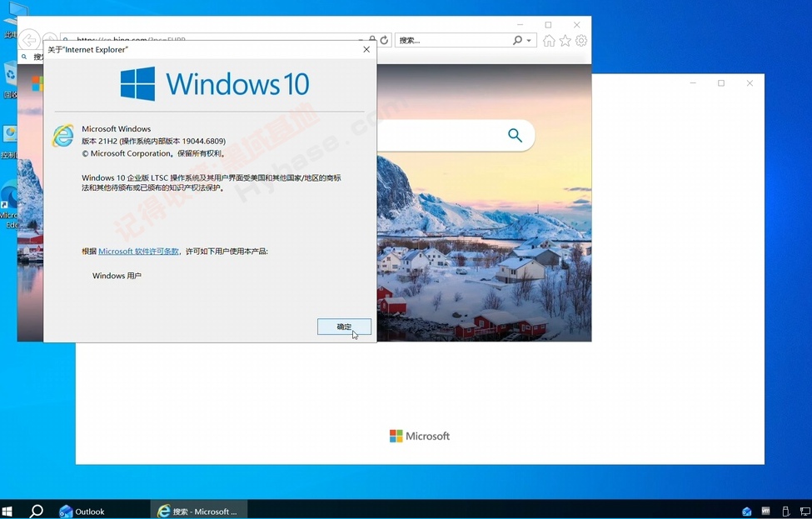Click the Microsoft logo in background window
This screenshot has height=519, width=812.
420,437
